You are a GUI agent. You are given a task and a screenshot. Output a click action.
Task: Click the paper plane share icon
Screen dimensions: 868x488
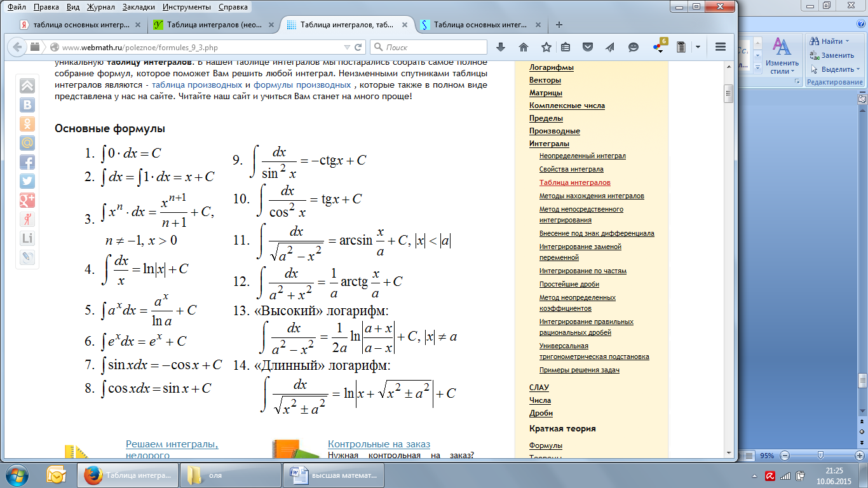click(610, 47)
